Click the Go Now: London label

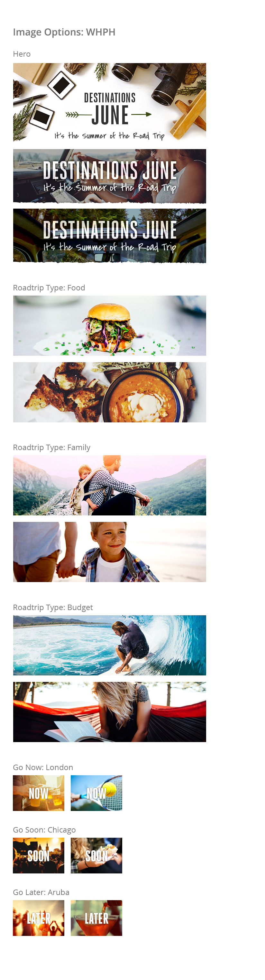pos(43,767)
